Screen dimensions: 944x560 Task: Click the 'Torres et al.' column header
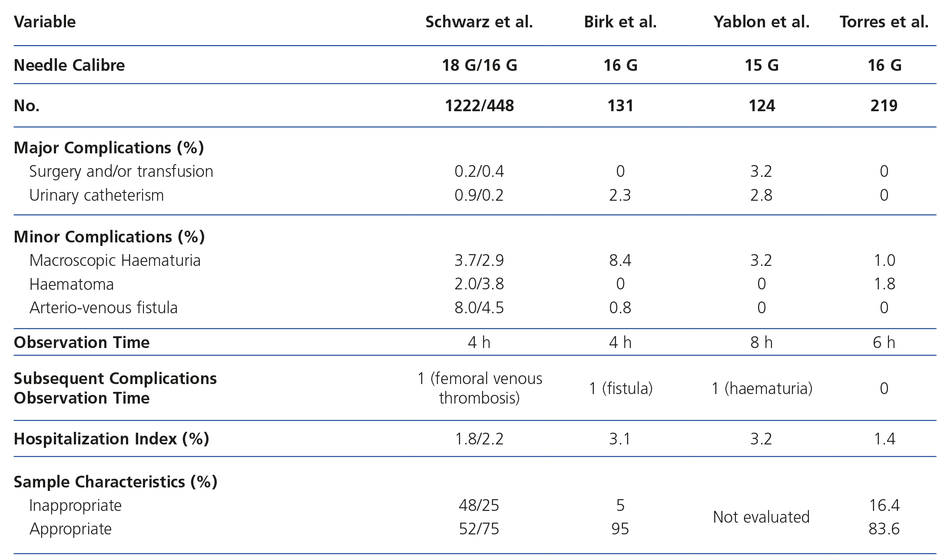point(884,22)
